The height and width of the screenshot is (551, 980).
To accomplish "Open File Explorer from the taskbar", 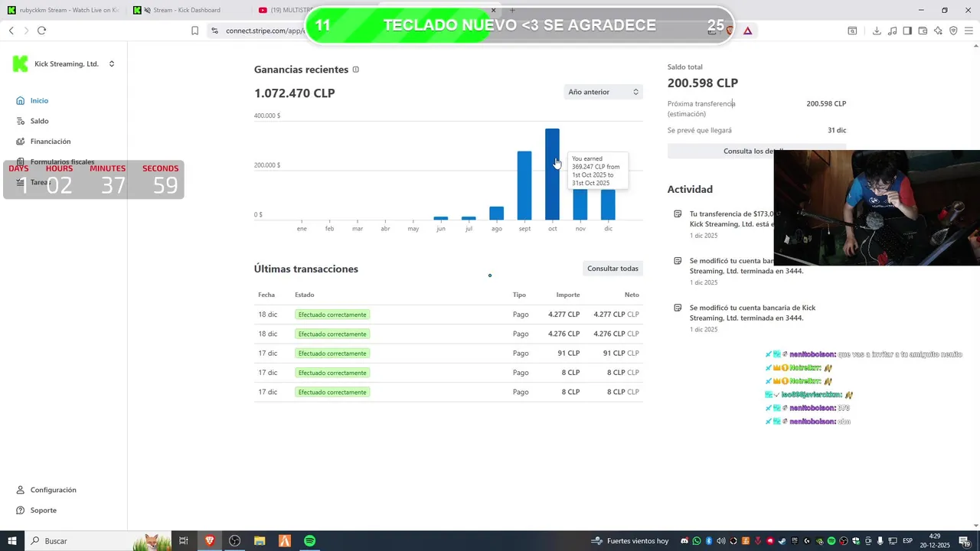I will click(x=260, y=541).
